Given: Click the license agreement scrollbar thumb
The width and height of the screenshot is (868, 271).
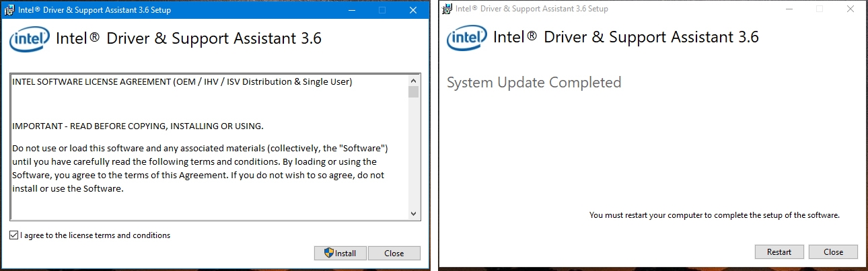Looking at the screenshot, I should 413,91.
